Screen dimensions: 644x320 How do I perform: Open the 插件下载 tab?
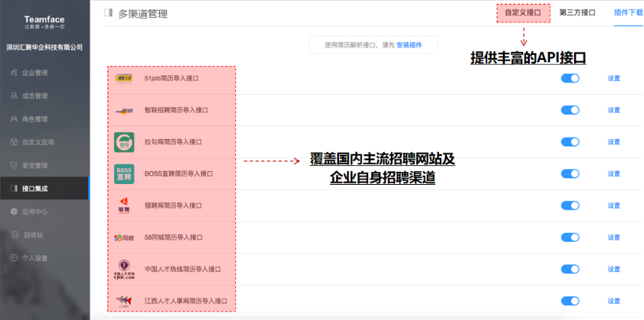click(628, 13)
